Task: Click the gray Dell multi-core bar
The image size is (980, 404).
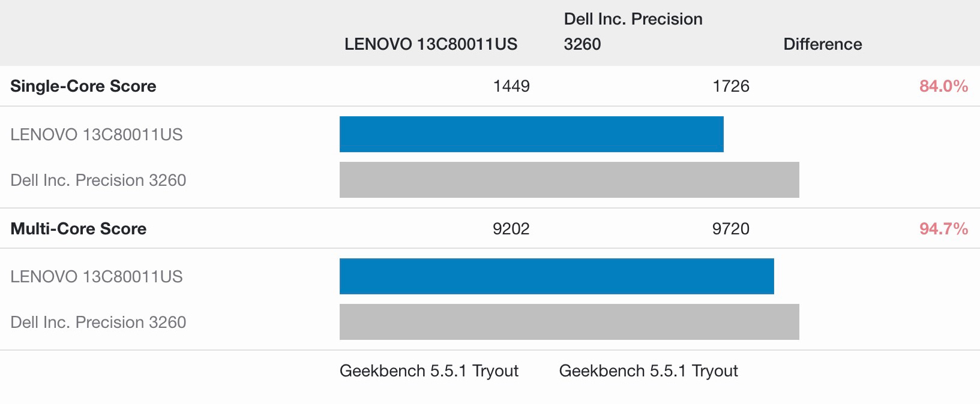Action: pyautogui.click(x=569, y=322)
